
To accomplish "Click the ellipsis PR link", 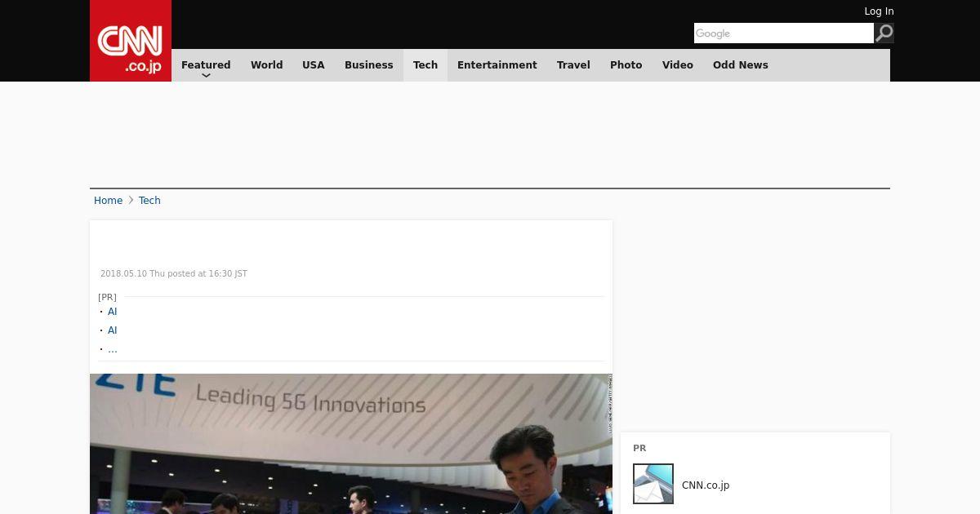I will pos(113,349).
